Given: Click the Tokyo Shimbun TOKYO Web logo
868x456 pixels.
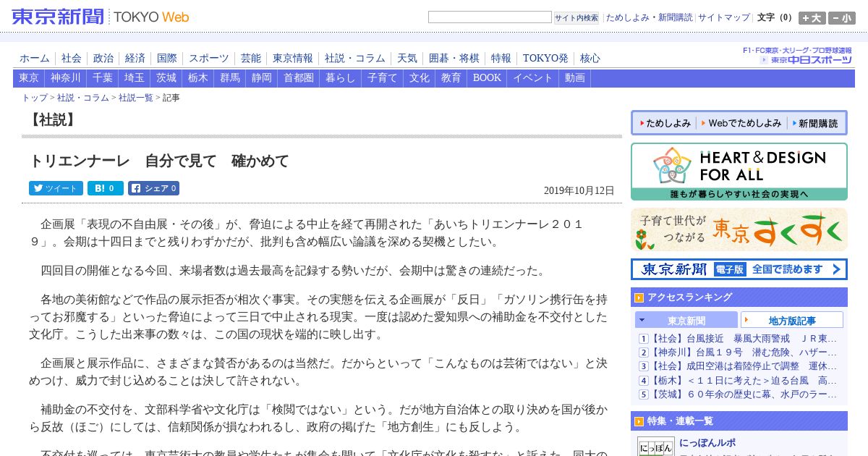Looking at the screenshot, I should [x=101, y=17].
